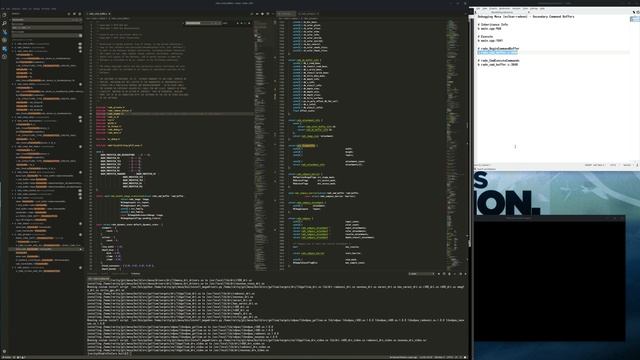The image size is (640, 360).
Task: Open File menu in the text editor window
Action: pyautogui.click(x=478, y=9)
